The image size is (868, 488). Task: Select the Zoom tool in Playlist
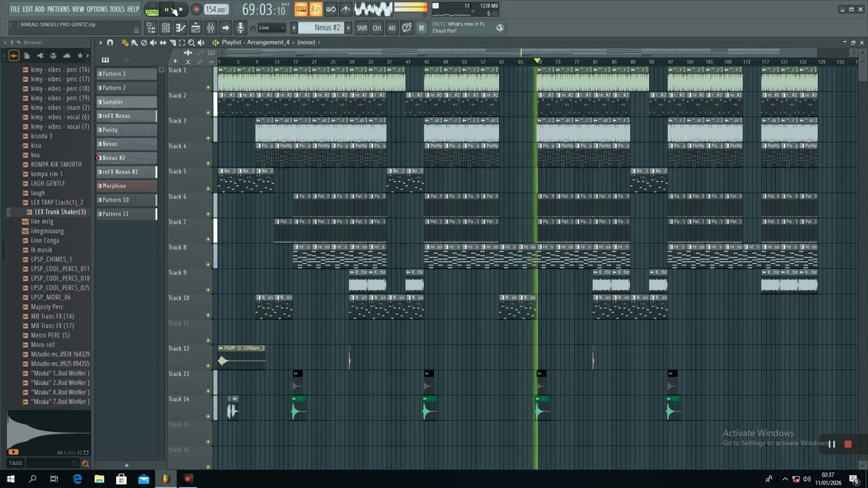[191, 43]
